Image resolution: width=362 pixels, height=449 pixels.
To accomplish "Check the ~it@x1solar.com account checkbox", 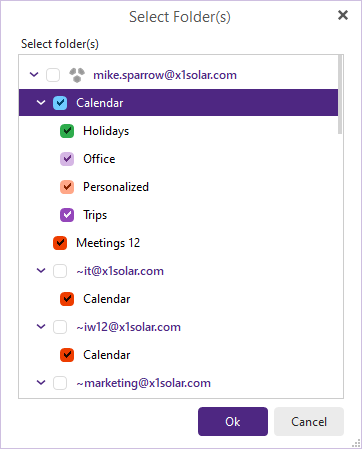I will coord(60,271).
